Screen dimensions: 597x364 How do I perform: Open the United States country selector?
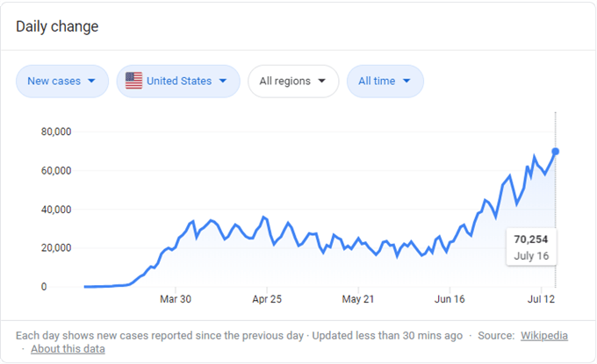pos(178,81)
